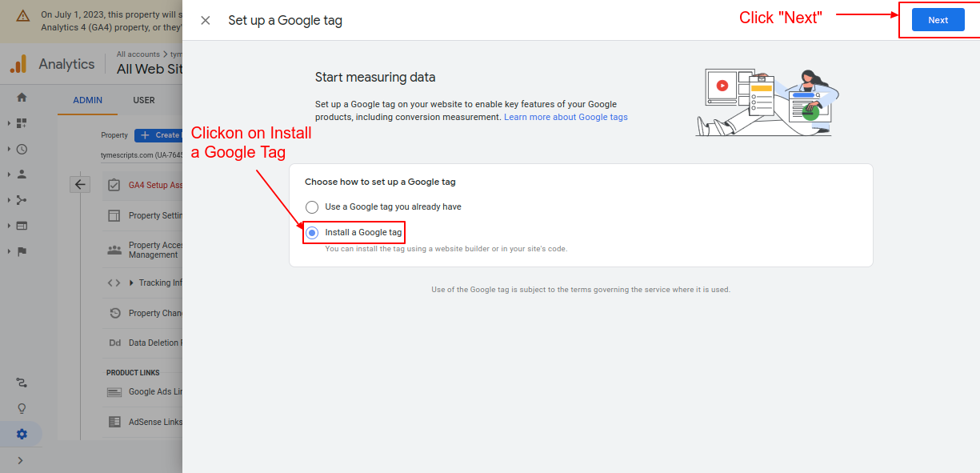Click the clock icon in the left sidebar

click(x=21, y=149)
